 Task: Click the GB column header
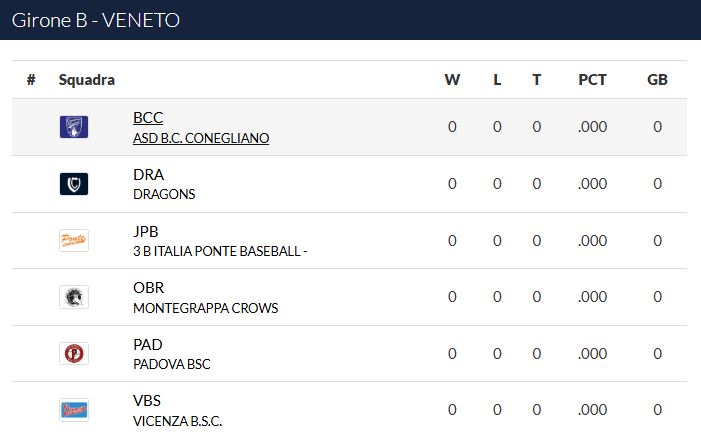click(x=657, y=80)
